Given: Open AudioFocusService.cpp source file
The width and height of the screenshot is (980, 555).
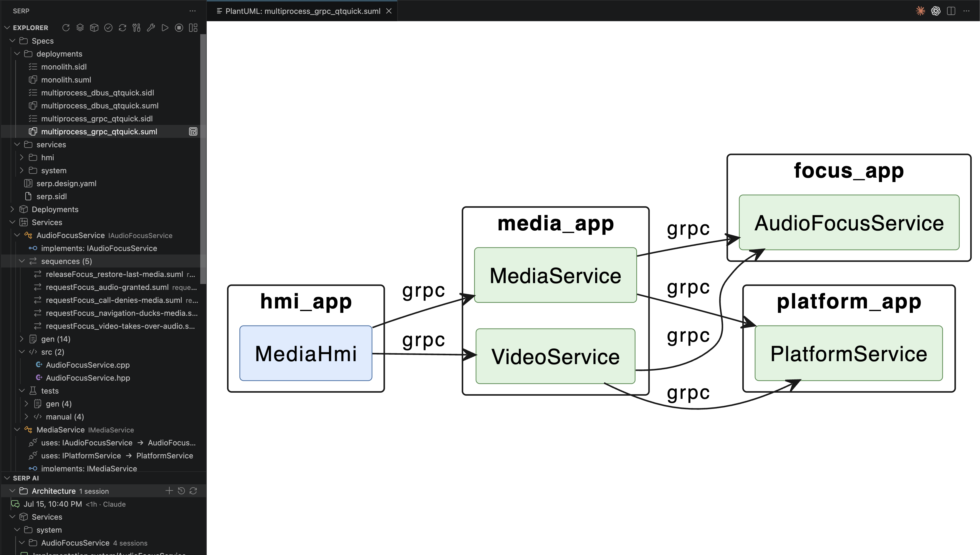Looking at the screenshot, I should pyautogui.click(x=101, y=365).
